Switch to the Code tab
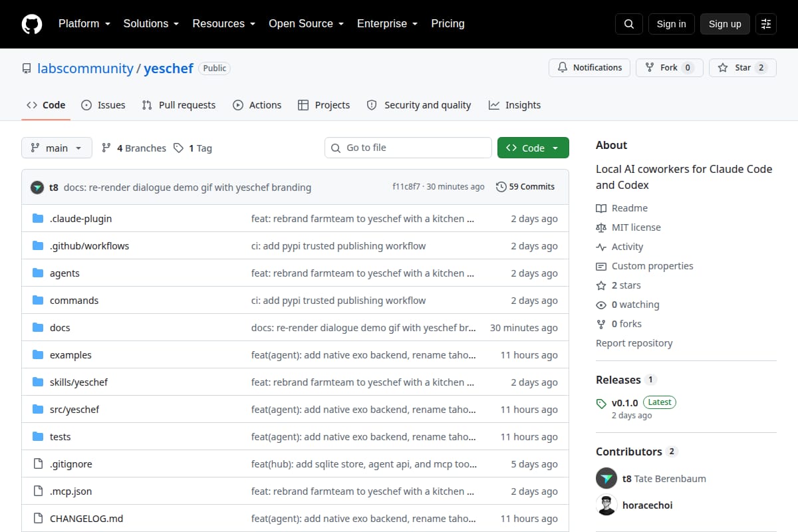The image size is (798, 532). coord(46,105)
